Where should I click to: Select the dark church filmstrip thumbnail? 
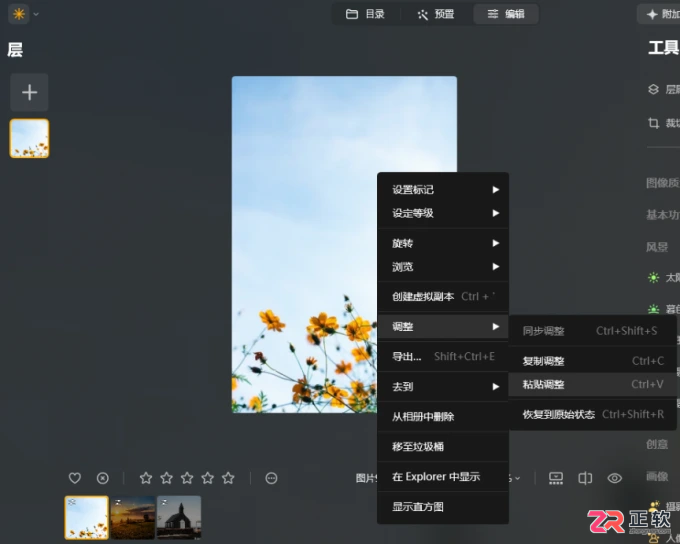point(179,518)
